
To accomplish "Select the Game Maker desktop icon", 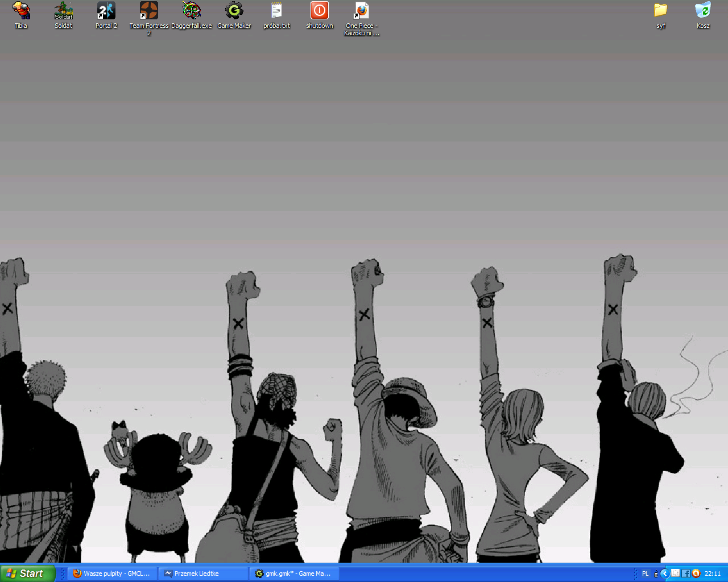I will point(234,11).
